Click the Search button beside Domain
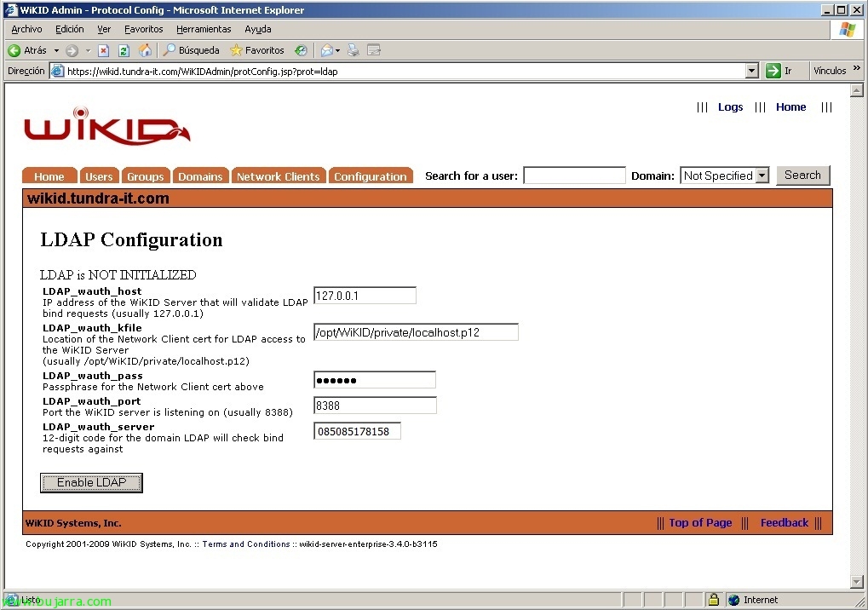This screenshot has height=610, width=868. [x=802, y=175]
